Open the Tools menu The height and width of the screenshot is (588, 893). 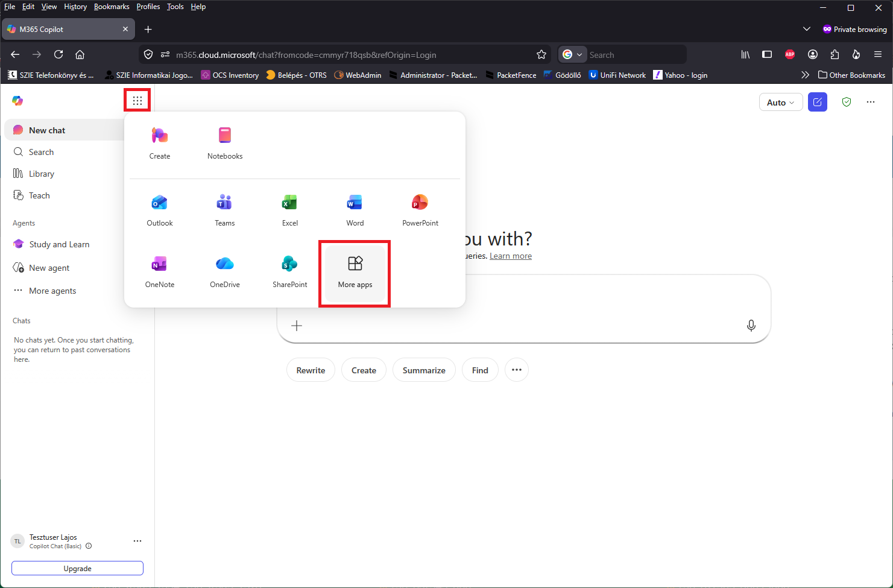[x=175, y=7]
